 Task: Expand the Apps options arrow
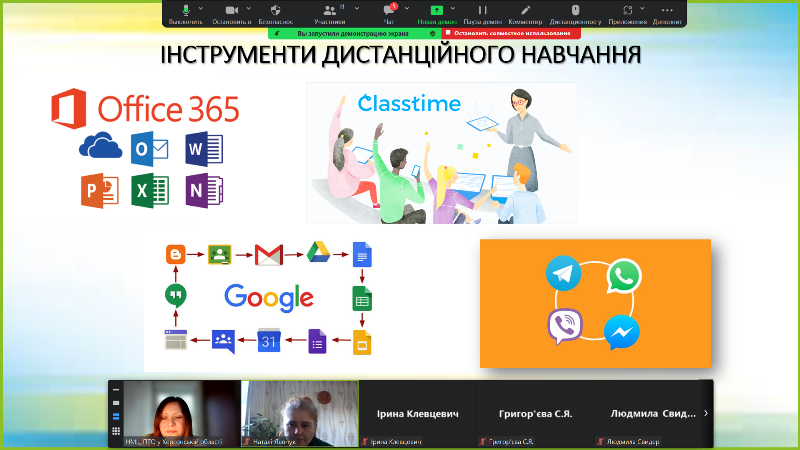pos(642,8)
